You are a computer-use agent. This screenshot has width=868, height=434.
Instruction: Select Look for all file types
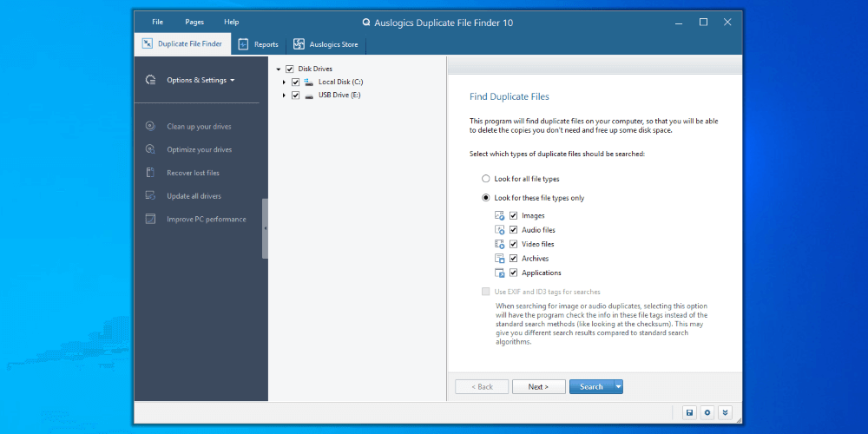tap(486, 179)
